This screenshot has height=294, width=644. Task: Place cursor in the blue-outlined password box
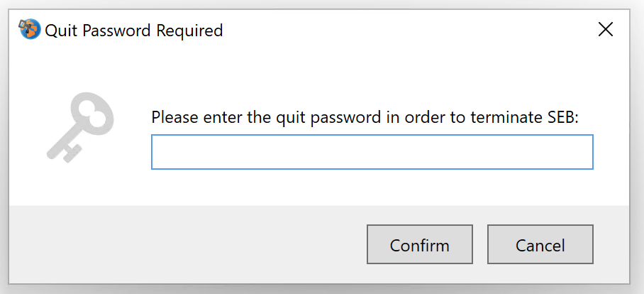point(372,152)
